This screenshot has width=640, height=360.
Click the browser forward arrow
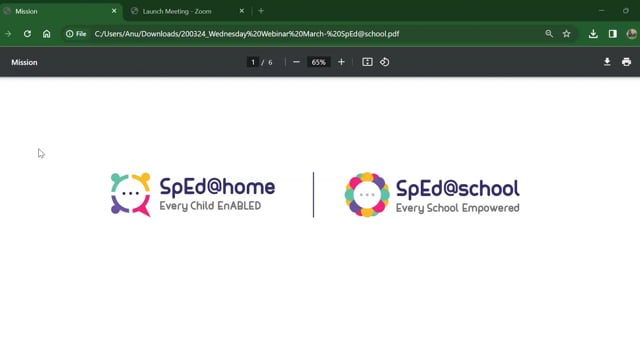[x=8, y=34]
